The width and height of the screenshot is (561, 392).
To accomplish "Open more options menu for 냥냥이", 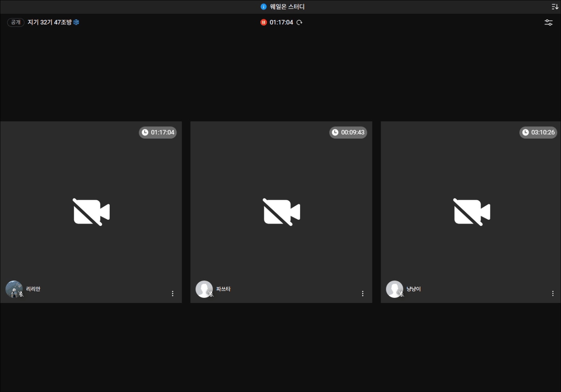I will point(553,294).
